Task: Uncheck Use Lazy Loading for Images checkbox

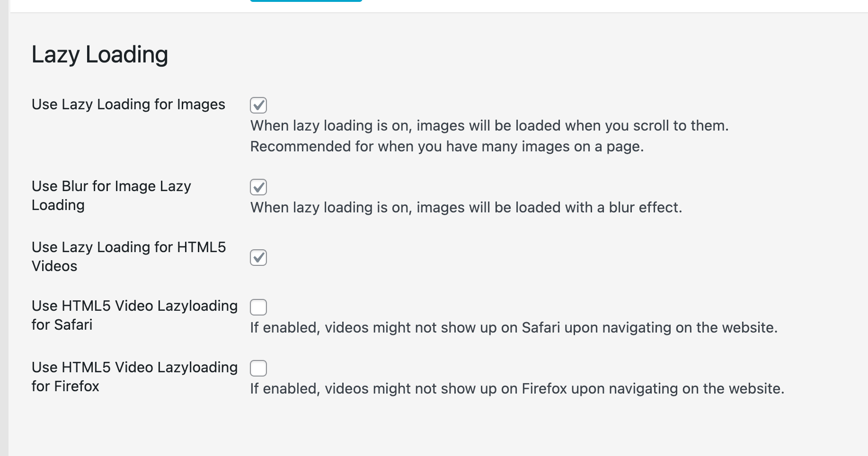Action: 258,105
